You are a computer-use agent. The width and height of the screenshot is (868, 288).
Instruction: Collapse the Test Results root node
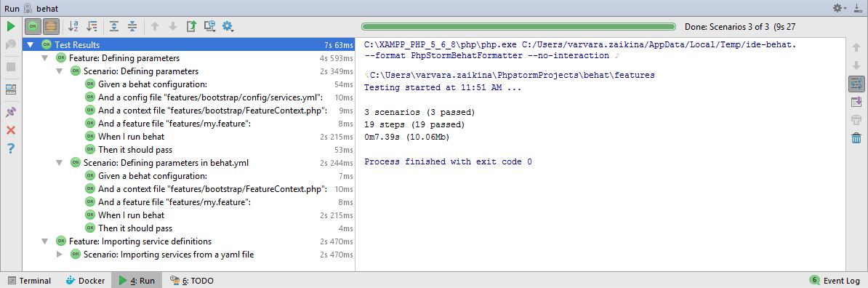(30, 45)
